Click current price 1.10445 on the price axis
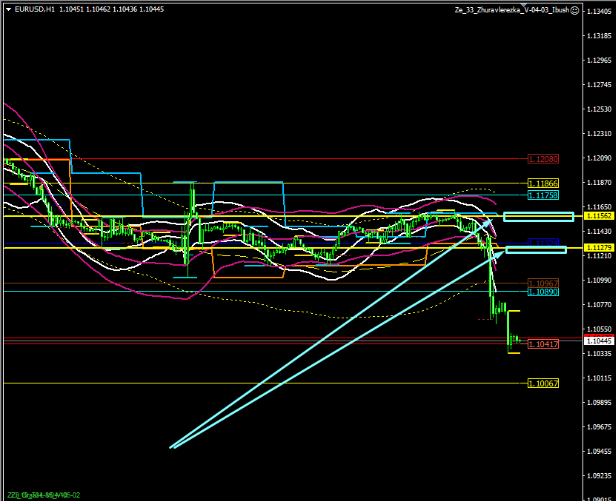The height and width of the screenshot is (501, 616). coord(599,341)
